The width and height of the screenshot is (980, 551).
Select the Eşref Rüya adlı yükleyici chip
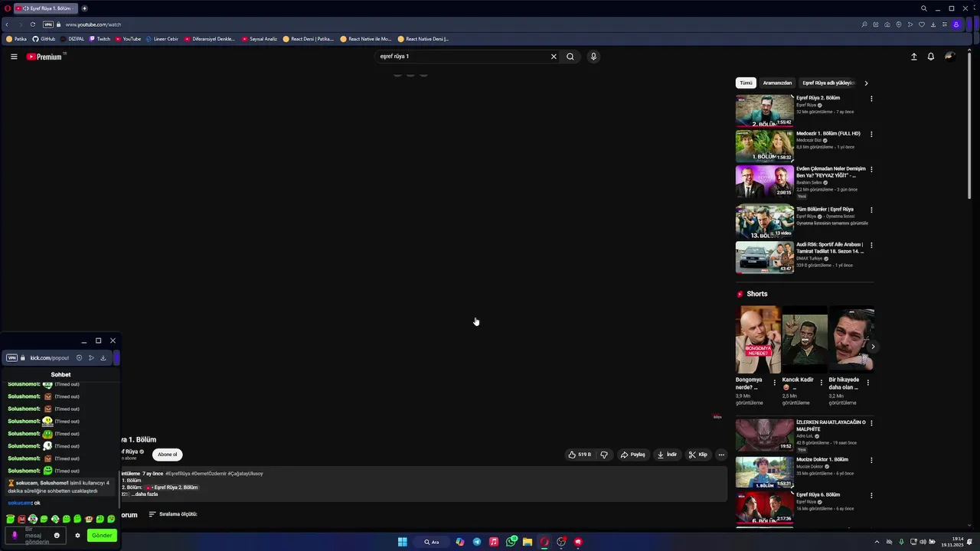828,83
